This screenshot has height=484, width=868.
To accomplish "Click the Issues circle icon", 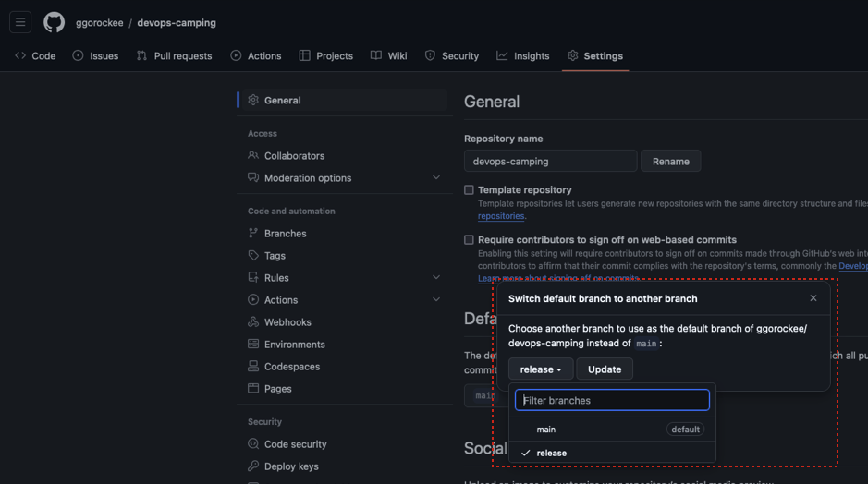I will point(78,55).
